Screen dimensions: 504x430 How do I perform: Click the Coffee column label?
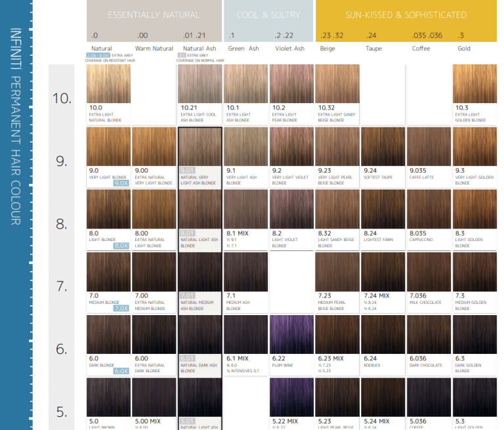click(x=421, y=49)
